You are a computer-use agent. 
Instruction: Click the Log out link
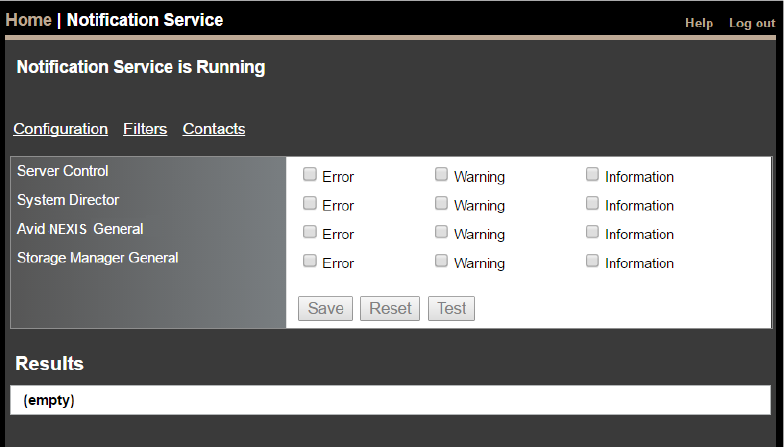(x=751, y=23)
